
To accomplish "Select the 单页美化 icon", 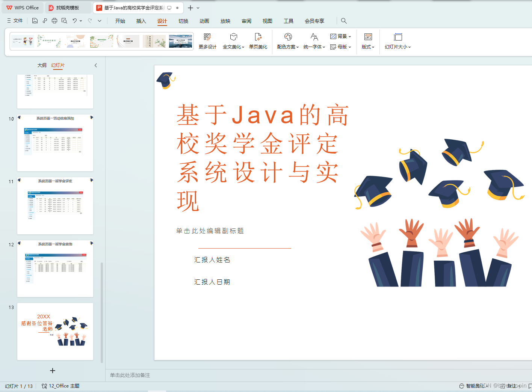I will [258, 41].
